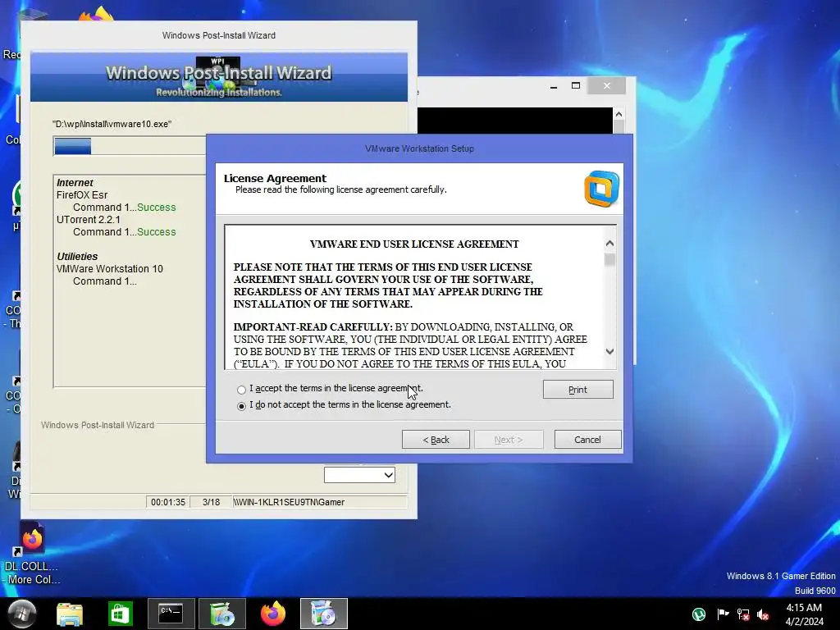Click the '3/18' progress counter in status bar
The image size is (840, 630).
tap(211, 502)
